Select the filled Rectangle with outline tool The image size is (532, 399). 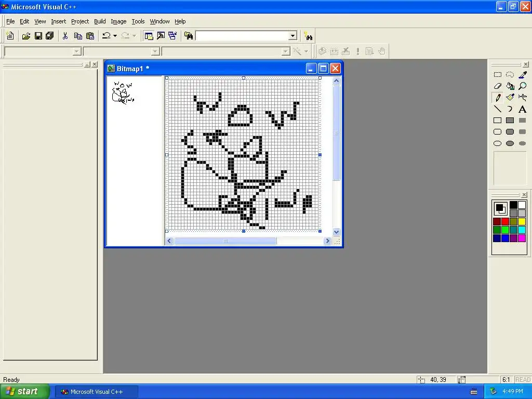510,120
